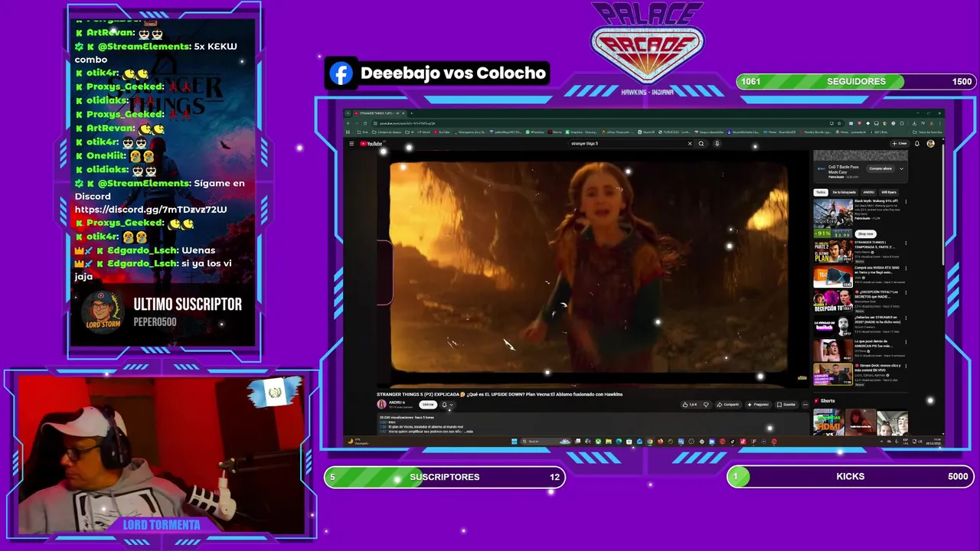Viewport: 980px width, 551px height.
Task: Save the video with Guardar
Action: coord(786,404)
